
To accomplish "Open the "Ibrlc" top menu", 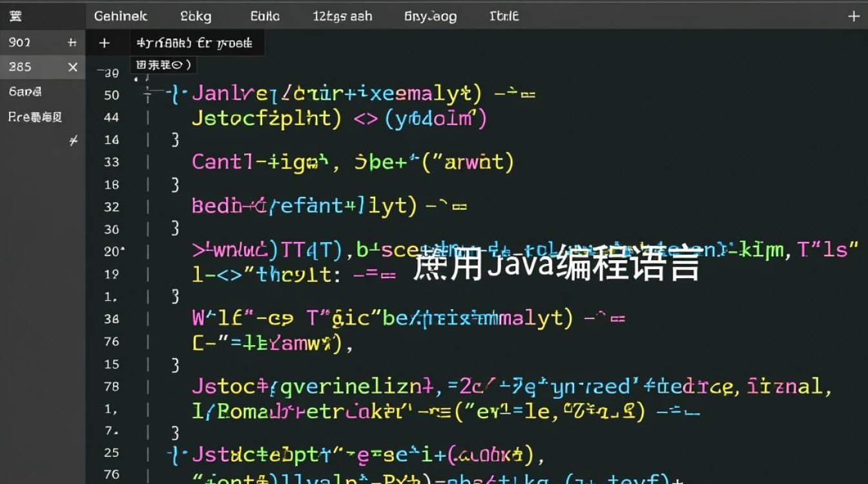I will (504, 16).
